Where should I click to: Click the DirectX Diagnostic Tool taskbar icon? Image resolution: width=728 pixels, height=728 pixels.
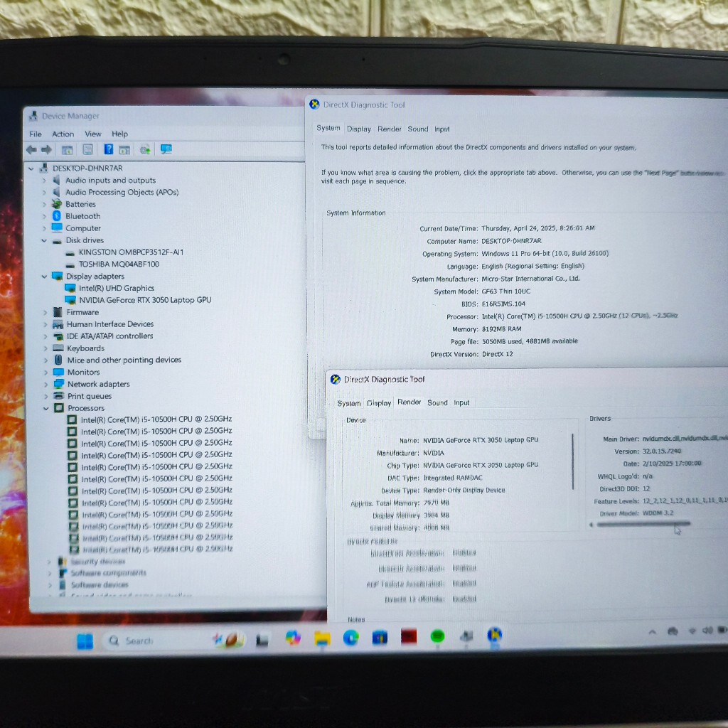(x=495, y=635)
